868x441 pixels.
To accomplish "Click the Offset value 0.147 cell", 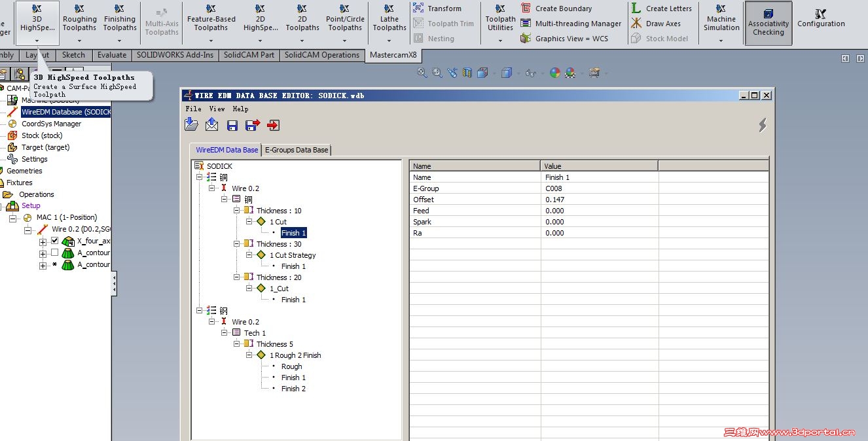I will click(599, 200).
